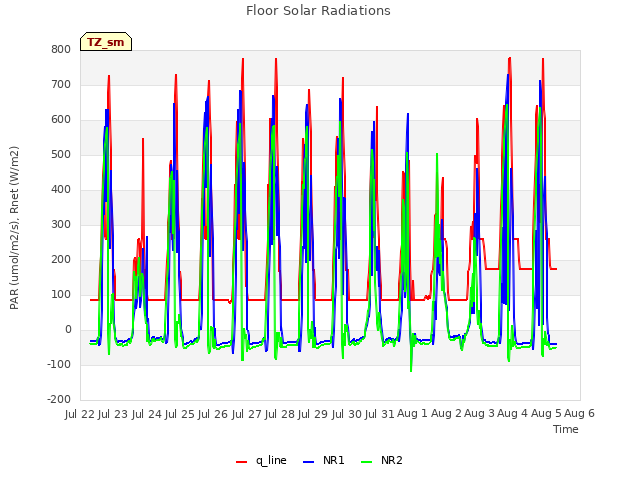Click the 500 y-axis tick label

tap(61, 155)
